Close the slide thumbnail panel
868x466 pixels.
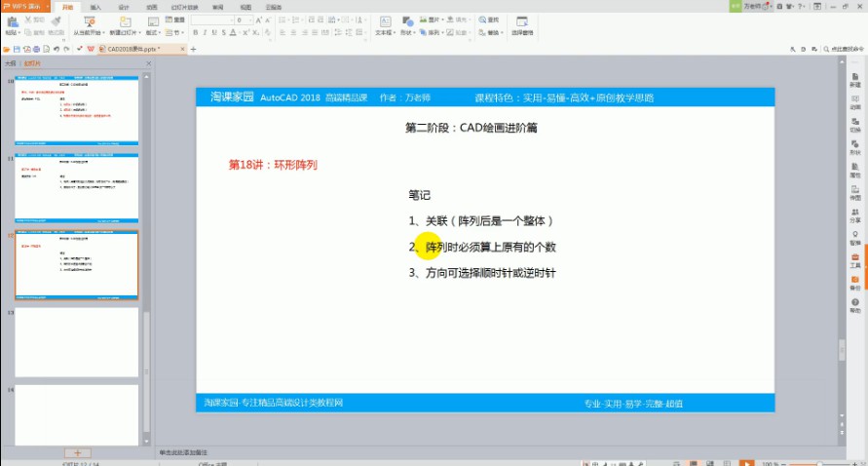point(148,63)
